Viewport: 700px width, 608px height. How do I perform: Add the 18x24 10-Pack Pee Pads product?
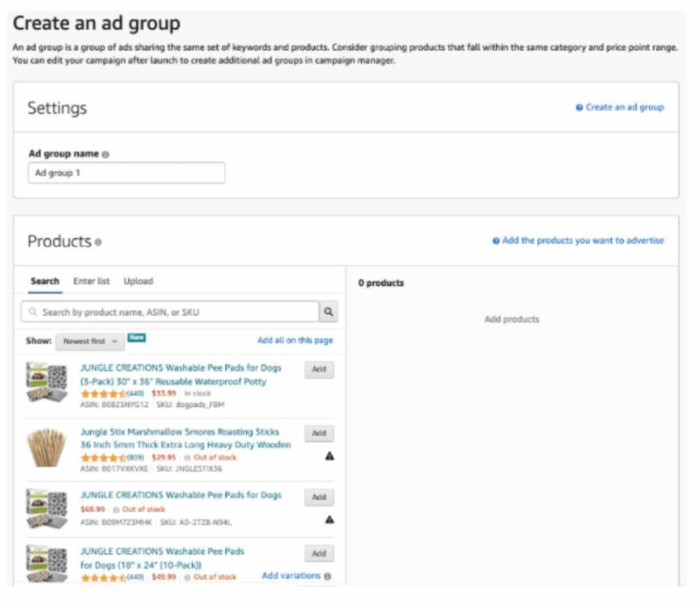pos(319,554)
